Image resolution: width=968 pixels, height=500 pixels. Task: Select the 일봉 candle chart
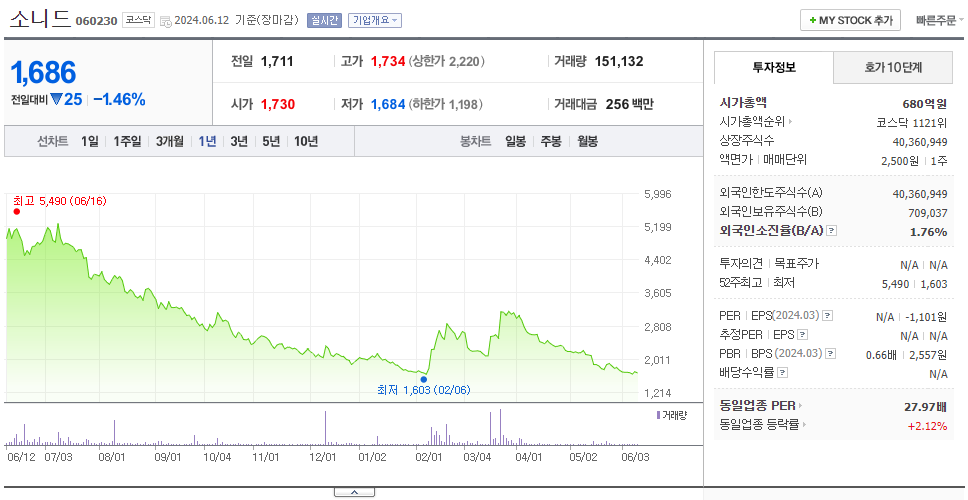click(515, 141)
